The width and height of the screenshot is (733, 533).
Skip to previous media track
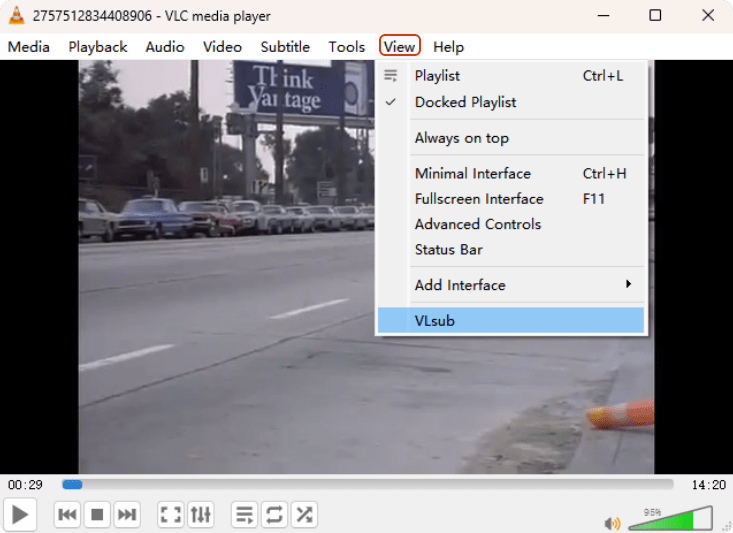67,515
